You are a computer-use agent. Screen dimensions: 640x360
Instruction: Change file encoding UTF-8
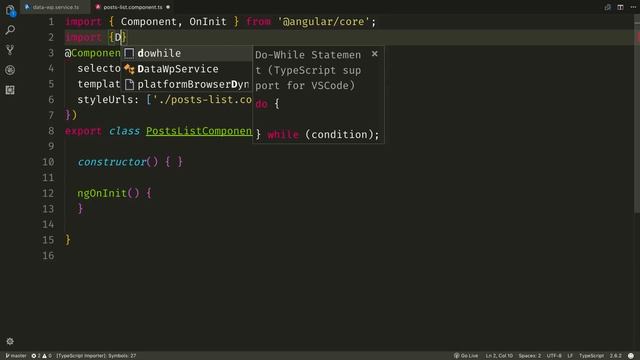[554, 356]
